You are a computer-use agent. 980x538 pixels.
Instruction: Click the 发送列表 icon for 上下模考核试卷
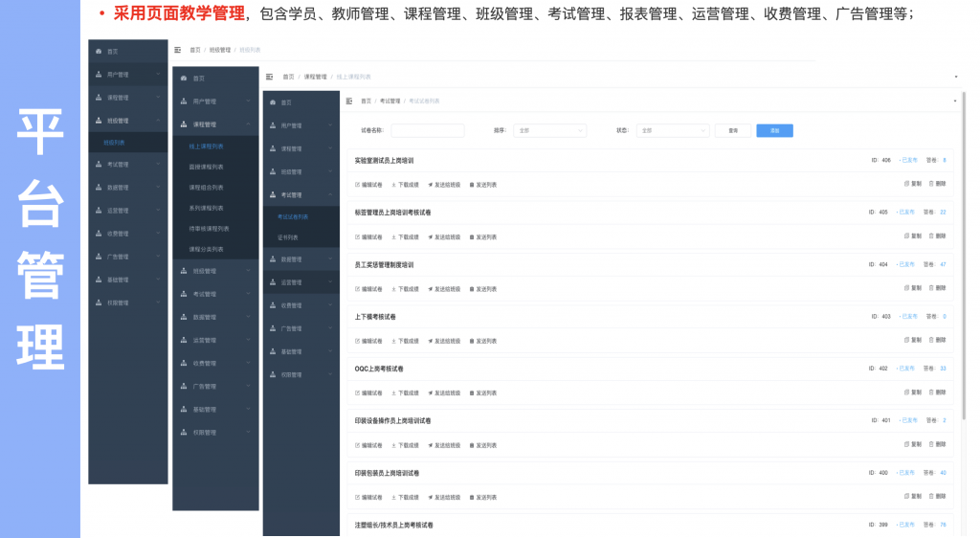click(472, 341)
